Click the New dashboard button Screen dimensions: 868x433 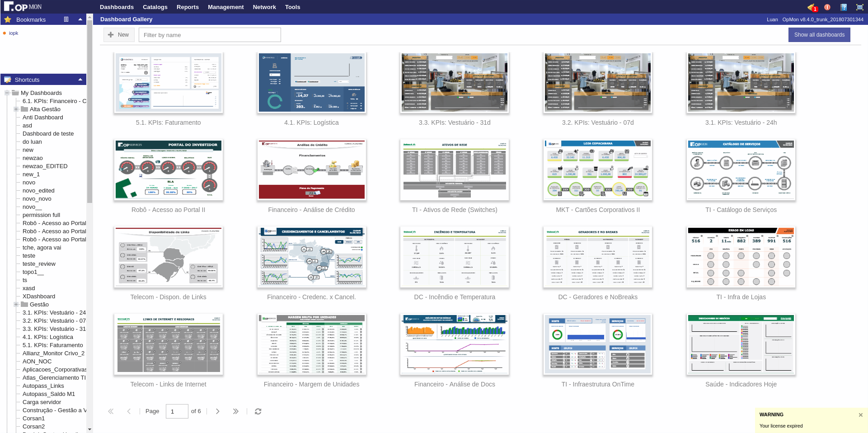click(119, 35)
